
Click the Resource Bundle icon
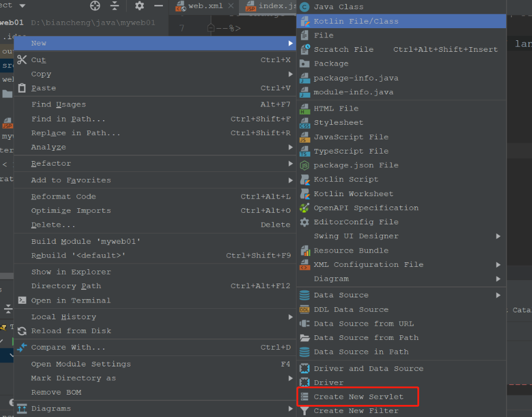305,251
